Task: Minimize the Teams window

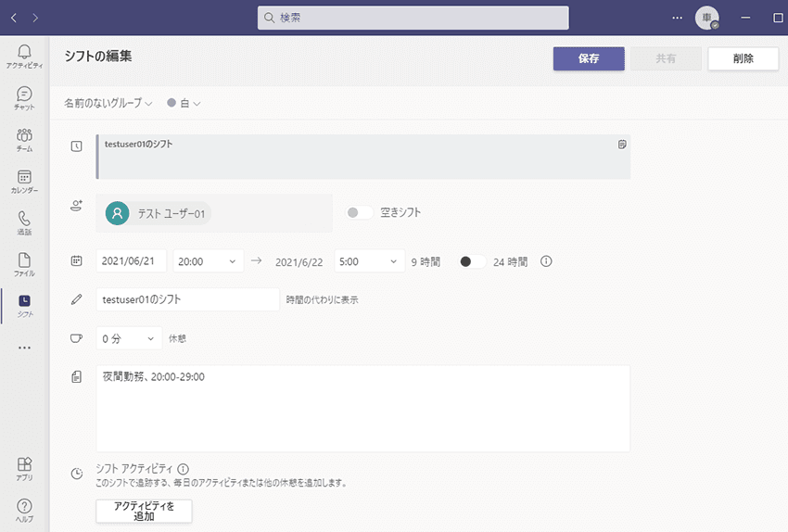Action: (745, 19)
